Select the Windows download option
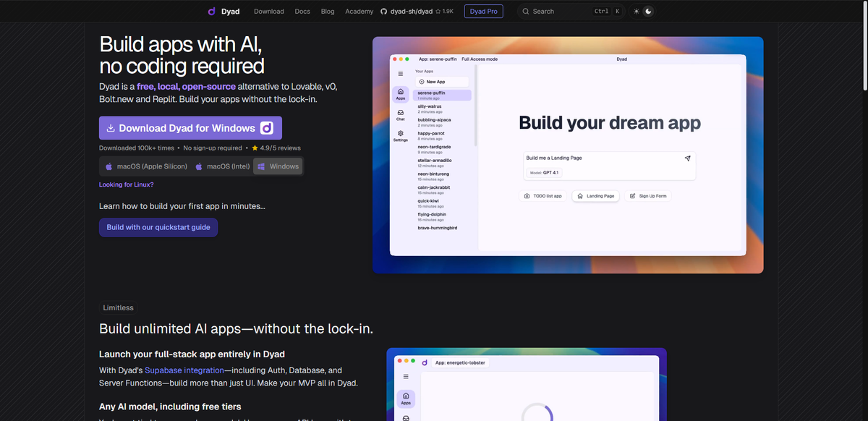The image size is (868, 421). click(278, 166)
